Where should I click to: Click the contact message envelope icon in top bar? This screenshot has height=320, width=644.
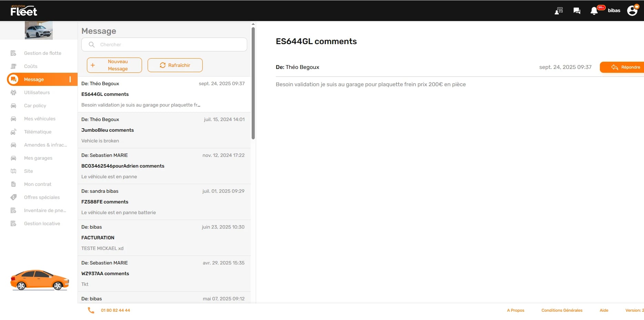pos(559,10)
